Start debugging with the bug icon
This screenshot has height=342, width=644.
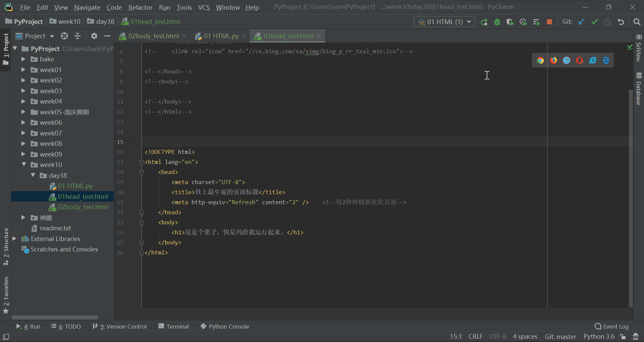point(497,21)
